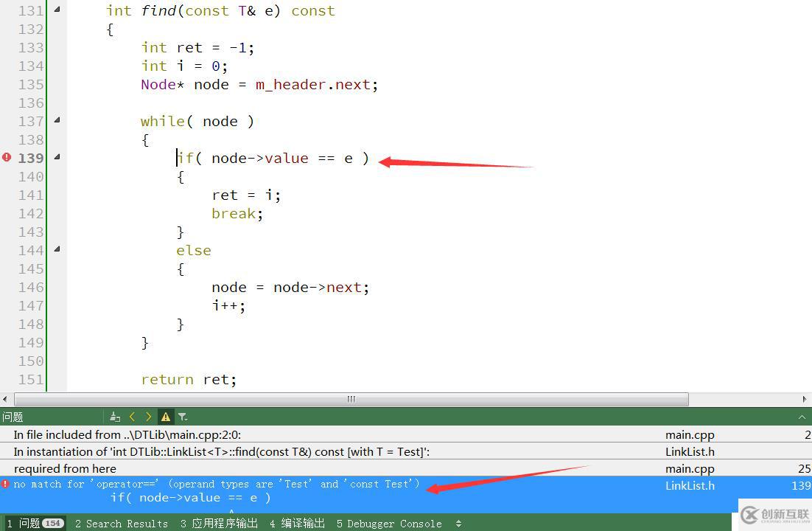Click the 'if( node->value == e )' line in the editor
Screen dimensions: 812x531
pyautogui.click(x=273, y=158)
